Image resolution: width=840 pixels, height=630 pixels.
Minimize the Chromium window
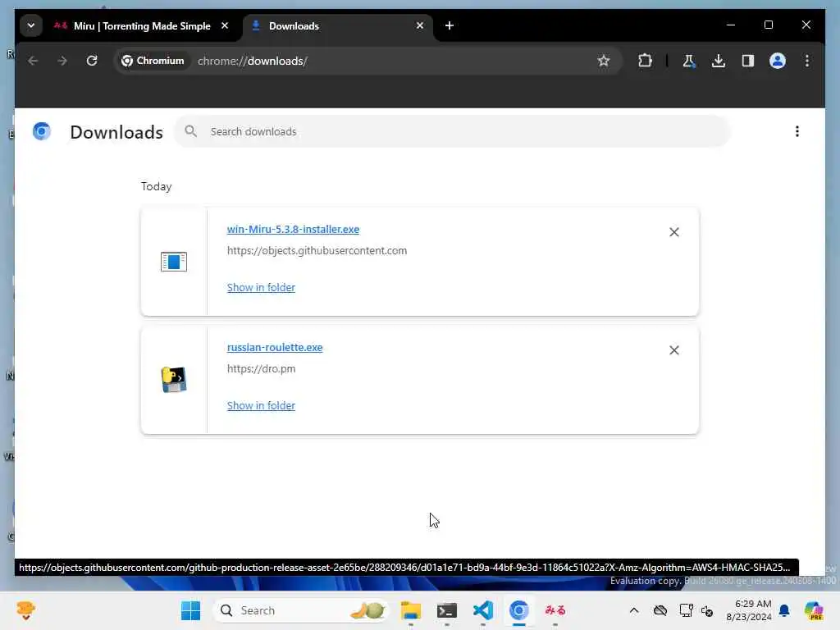[731, 25]
